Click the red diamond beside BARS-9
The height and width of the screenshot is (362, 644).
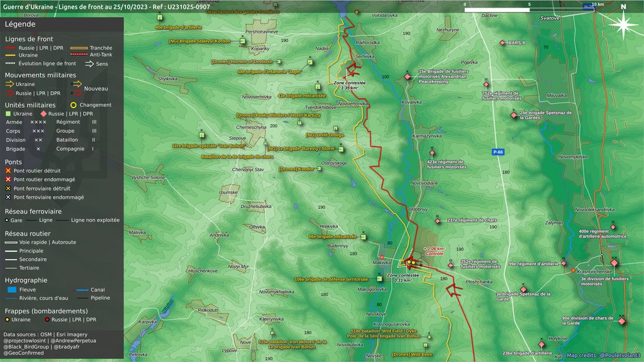click(502, 43)
